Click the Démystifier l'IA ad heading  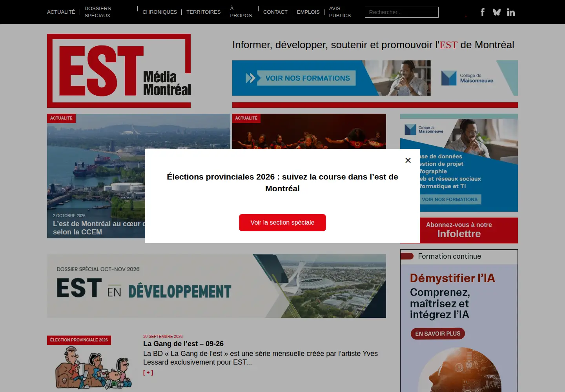(x=452, y=278)
